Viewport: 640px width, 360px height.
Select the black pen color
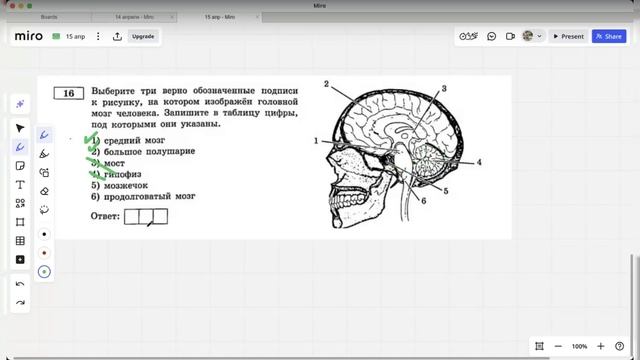44,234
